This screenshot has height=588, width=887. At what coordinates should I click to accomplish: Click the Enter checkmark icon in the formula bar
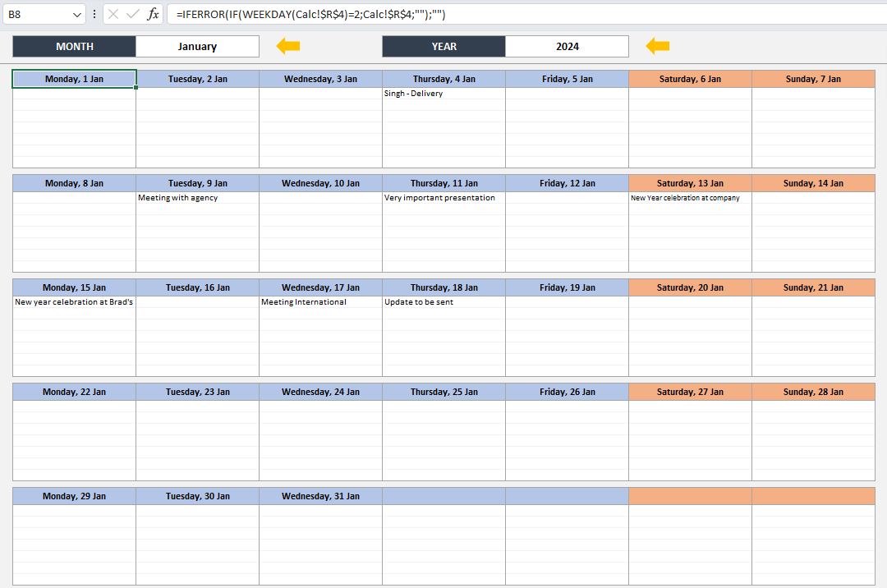(133, 14)
